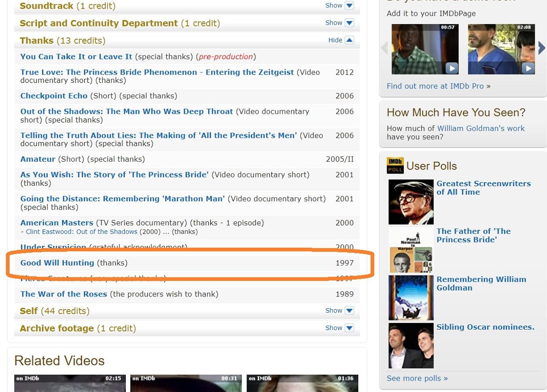This screenshot has width=547, height=392.
Task: Click the Sibling Oscar nominees thumbnail
Action: click(x=411, y=346)
